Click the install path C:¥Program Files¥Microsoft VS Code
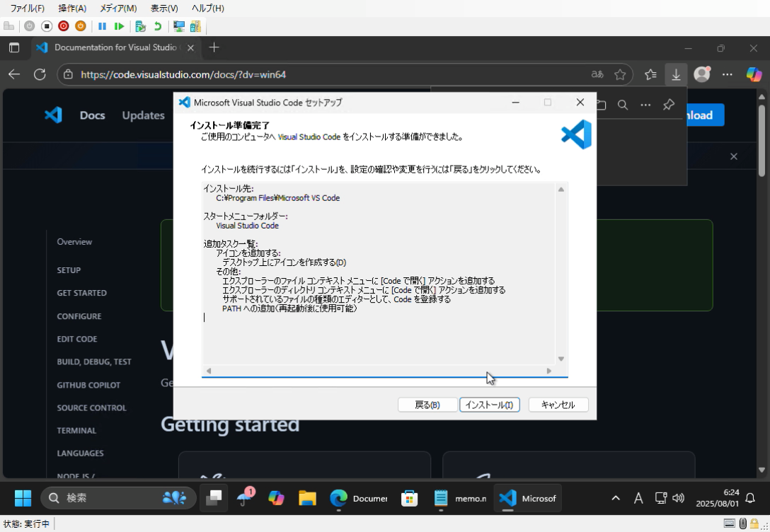Viewport: 770px width, 532px height. (277, 198)
